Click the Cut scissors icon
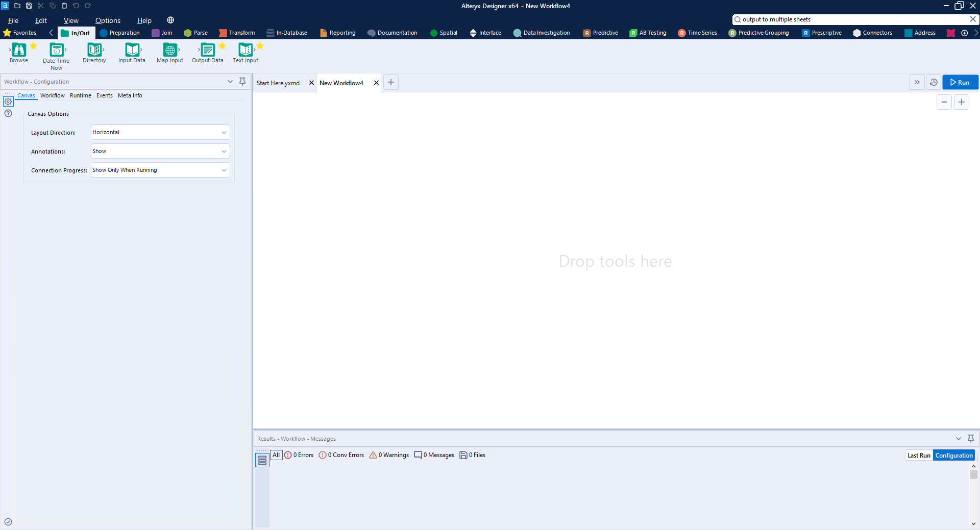Image resolution: width=980 pixels, height=530 pixels. 41,6
